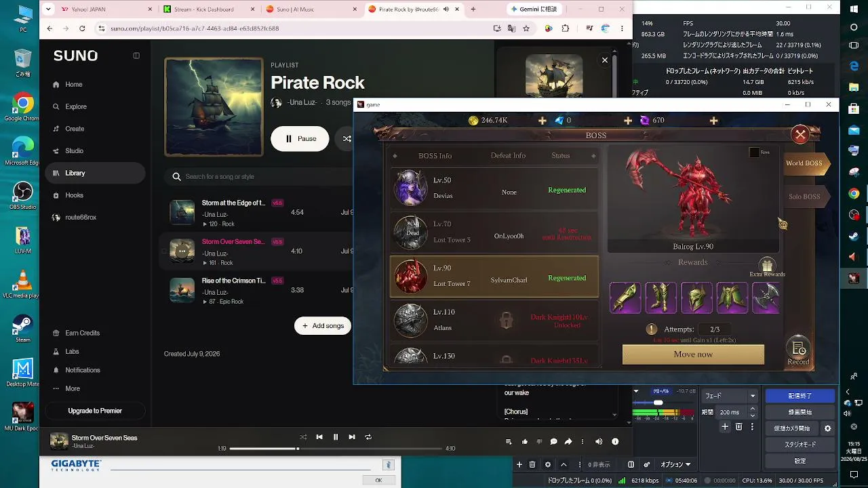Click the attempts info exclamation icon
Screen dimensions: 868x488
[x=652, y=329]
